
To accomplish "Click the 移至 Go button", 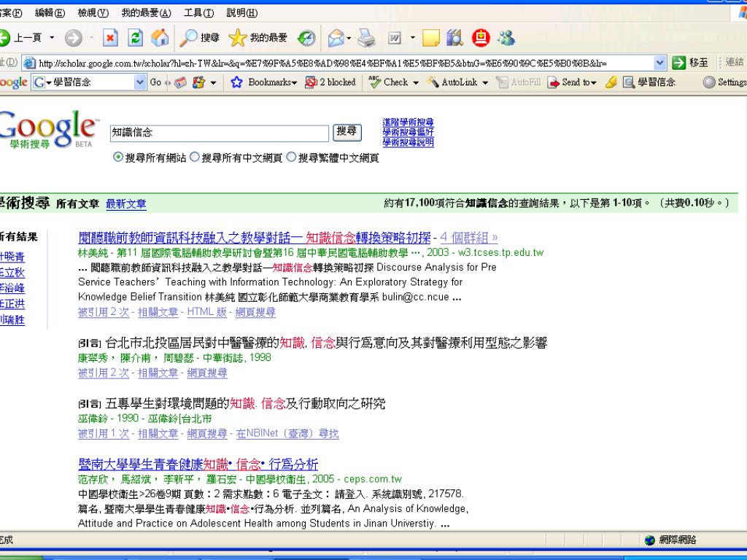I will click(690, 63).
